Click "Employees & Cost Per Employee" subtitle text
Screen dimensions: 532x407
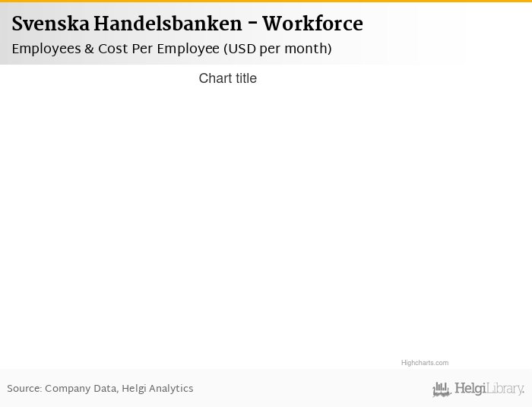[115, 49]
